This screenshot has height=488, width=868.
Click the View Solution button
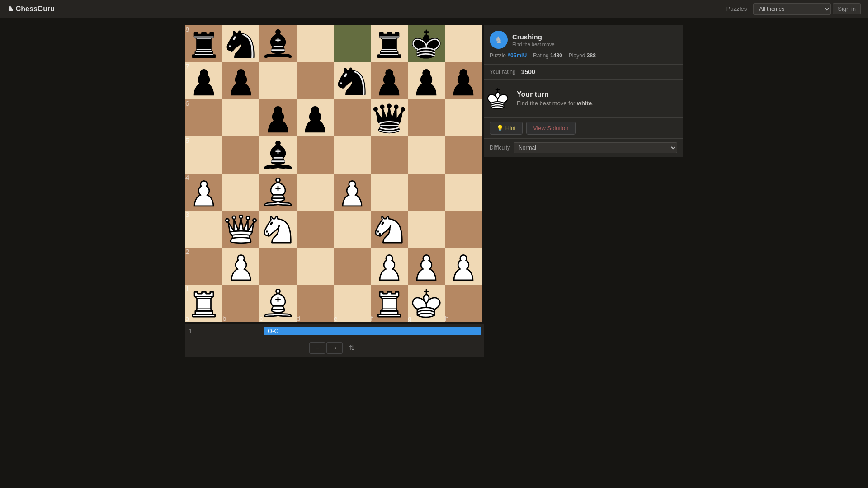550,128
